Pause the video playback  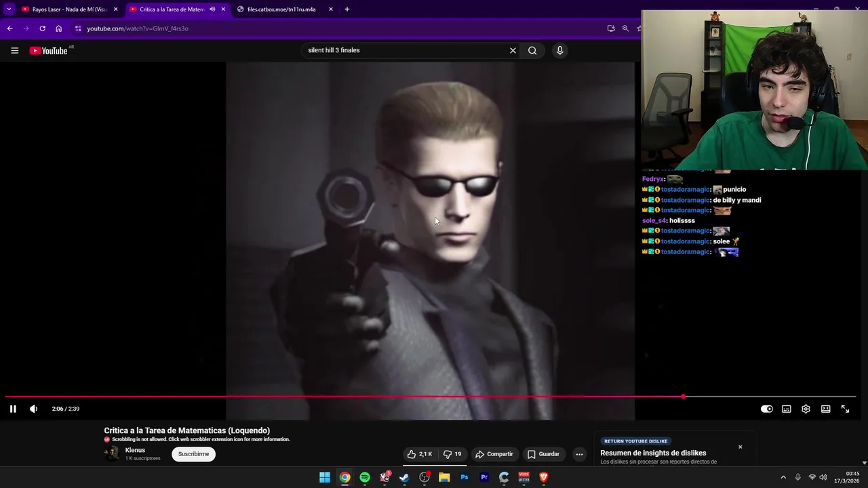(x=13, y=409)
